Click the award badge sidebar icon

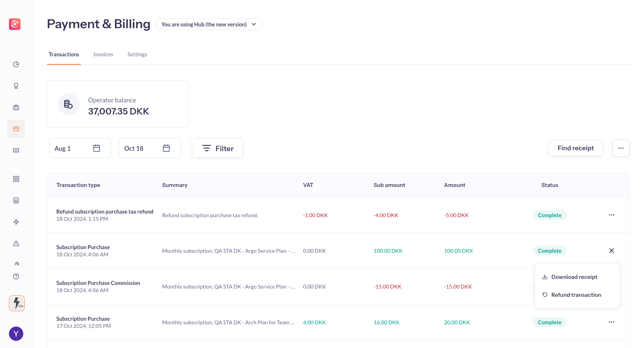coord(16,86)
